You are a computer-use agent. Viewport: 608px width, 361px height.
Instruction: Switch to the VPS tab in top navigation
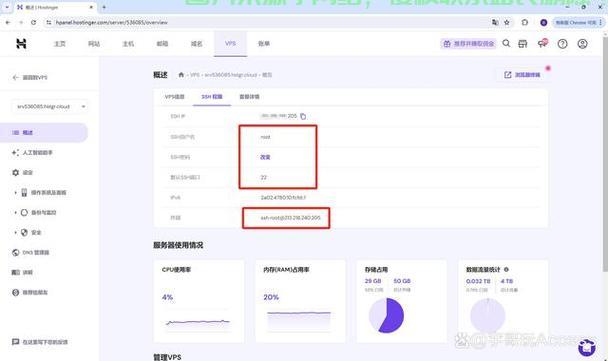(230, 44)
